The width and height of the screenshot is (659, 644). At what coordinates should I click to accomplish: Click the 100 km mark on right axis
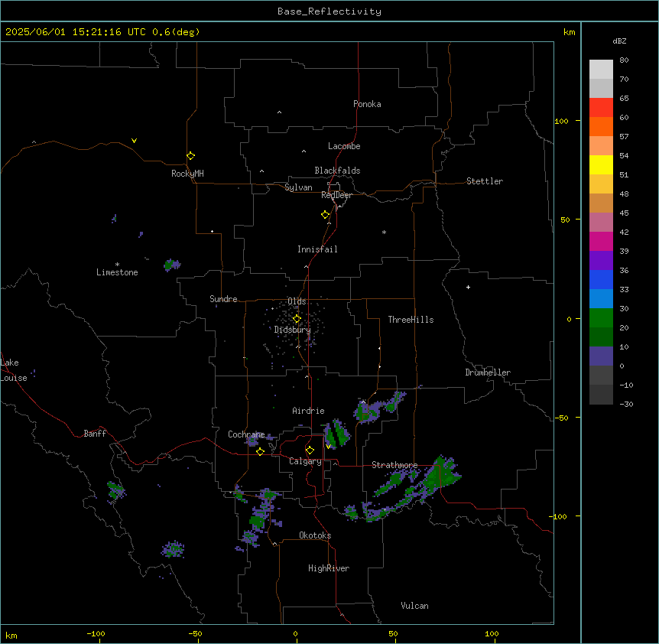561,121
